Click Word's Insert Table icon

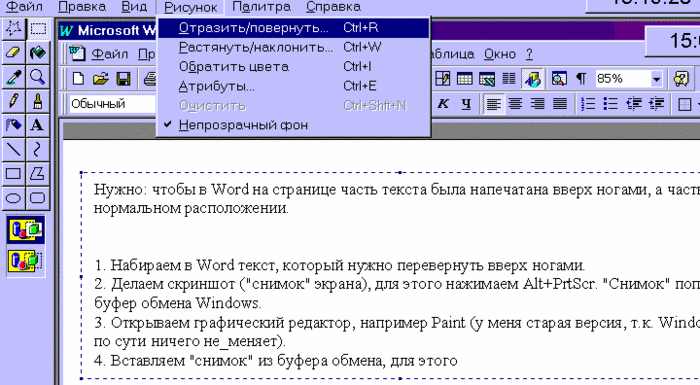464,79
